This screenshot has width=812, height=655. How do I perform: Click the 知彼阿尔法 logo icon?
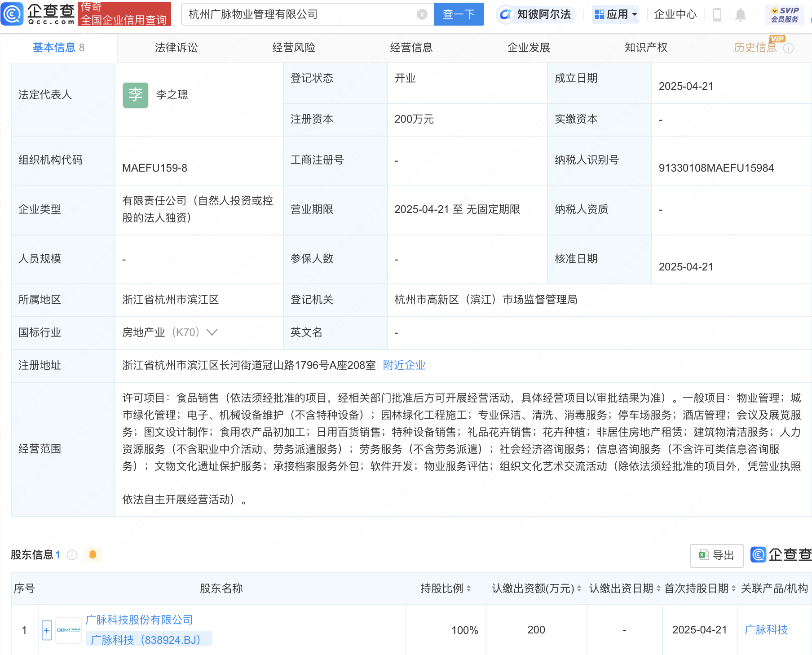pos(506,14)
